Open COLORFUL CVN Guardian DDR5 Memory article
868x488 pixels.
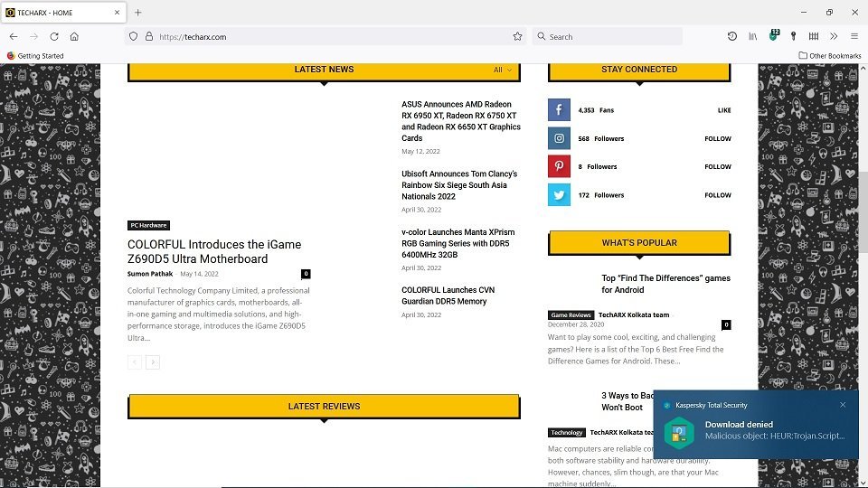coord(448,296)
